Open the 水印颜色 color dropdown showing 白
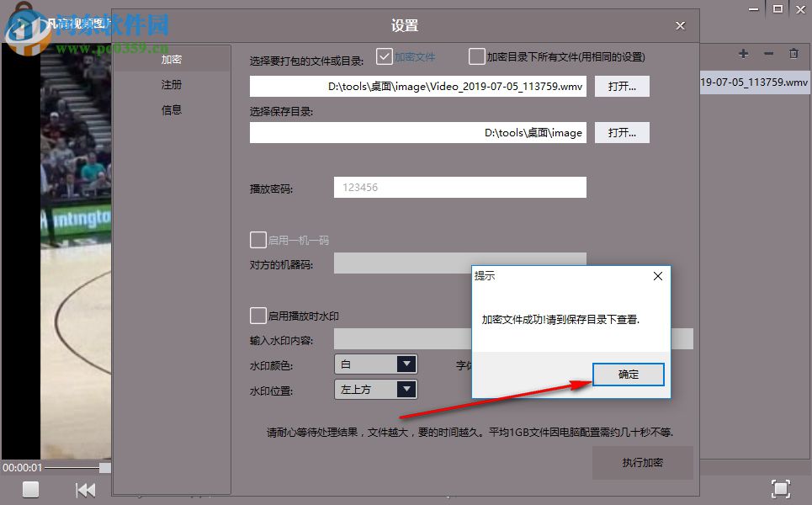 click(x=370, y=364)
